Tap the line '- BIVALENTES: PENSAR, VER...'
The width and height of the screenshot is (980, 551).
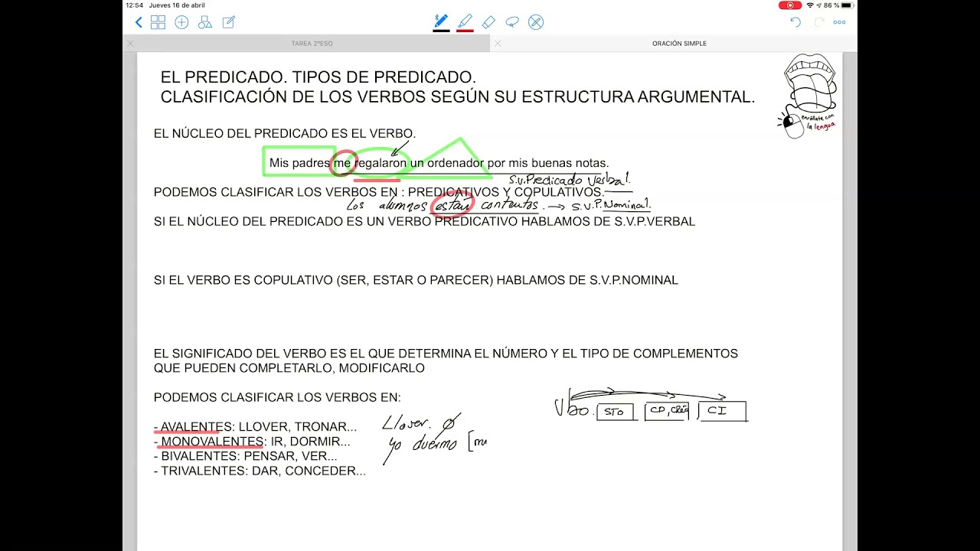245,456
